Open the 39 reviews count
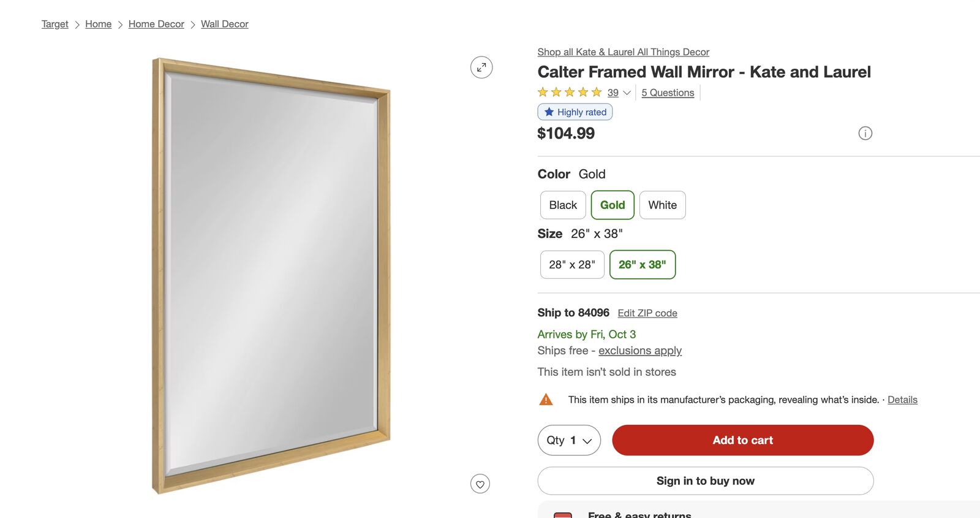Viewport: 980px width, 518px height. click(613, 93)
